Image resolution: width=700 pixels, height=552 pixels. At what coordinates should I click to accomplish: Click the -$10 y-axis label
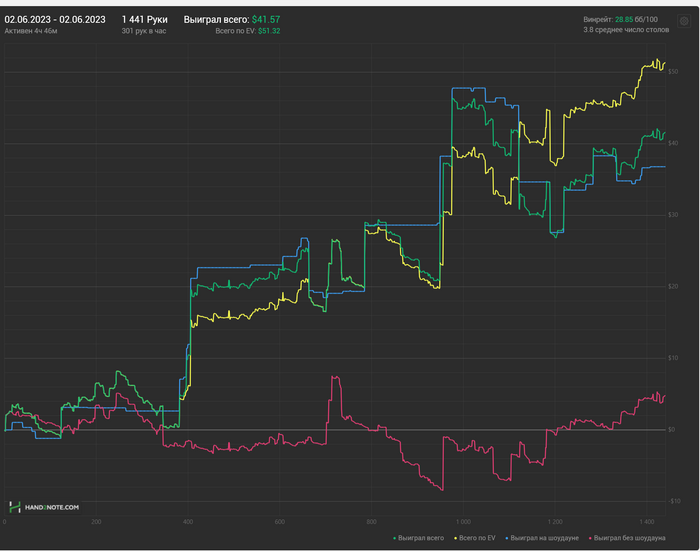click(x=674, y=501)
